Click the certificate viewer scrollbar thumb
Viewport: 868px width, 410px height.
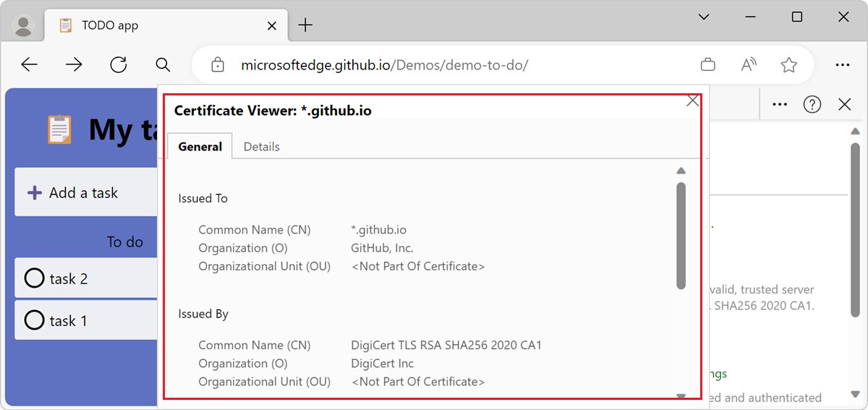[x=681, y=236]
